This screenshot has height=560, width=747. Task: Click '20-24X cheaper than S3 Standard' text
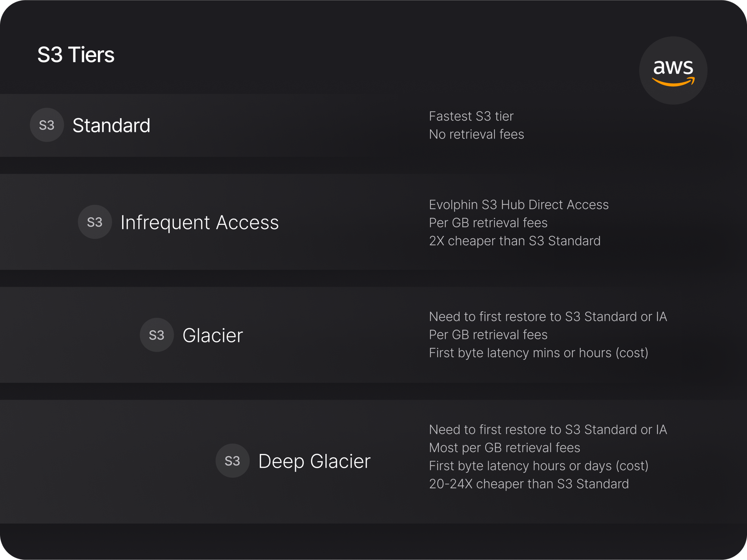(529, 484)
